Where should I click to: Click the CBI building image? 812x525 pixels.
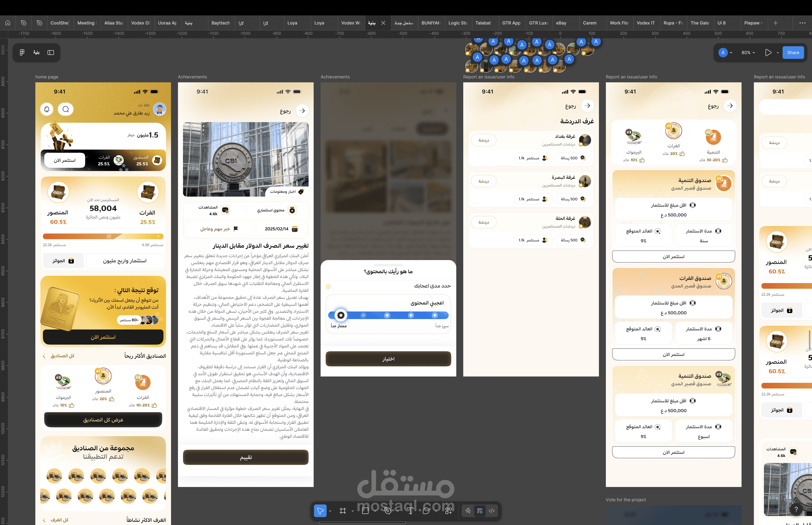246,159
